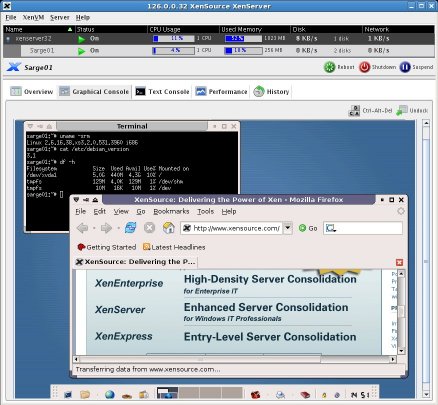Select the first workspace in pager
The height and width of the screenshot is (405, 438).
(167, 393)
